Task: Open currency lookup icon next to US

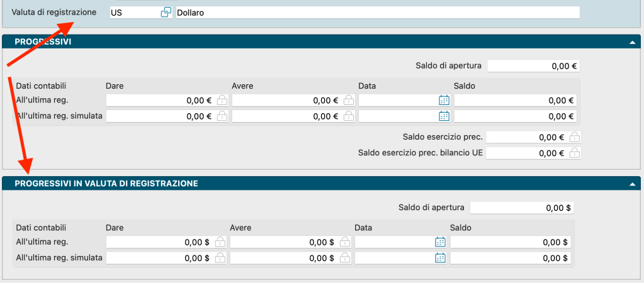Action: click(166, 13)
